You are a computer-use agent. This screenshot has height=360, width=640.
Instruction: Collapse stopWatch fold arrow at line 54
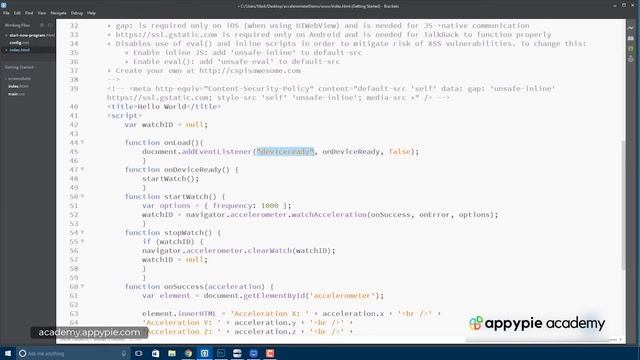coord(82,232)
